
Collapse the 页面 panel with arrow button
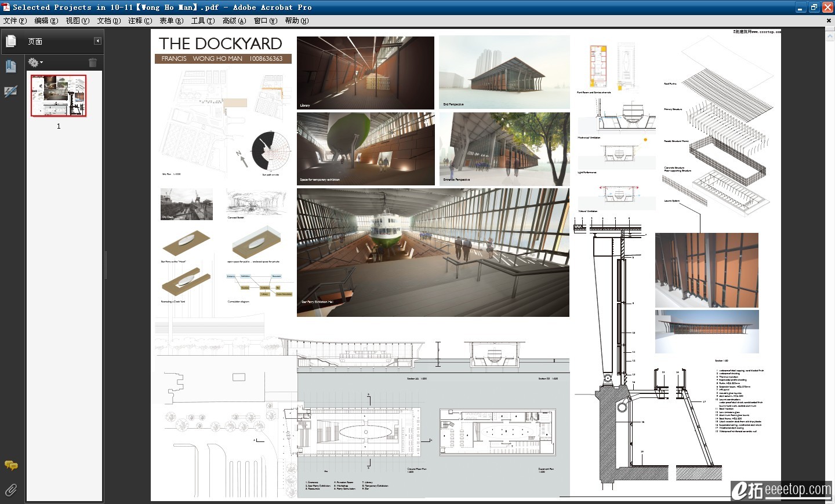pyautogui.click(x=97, y=41)
